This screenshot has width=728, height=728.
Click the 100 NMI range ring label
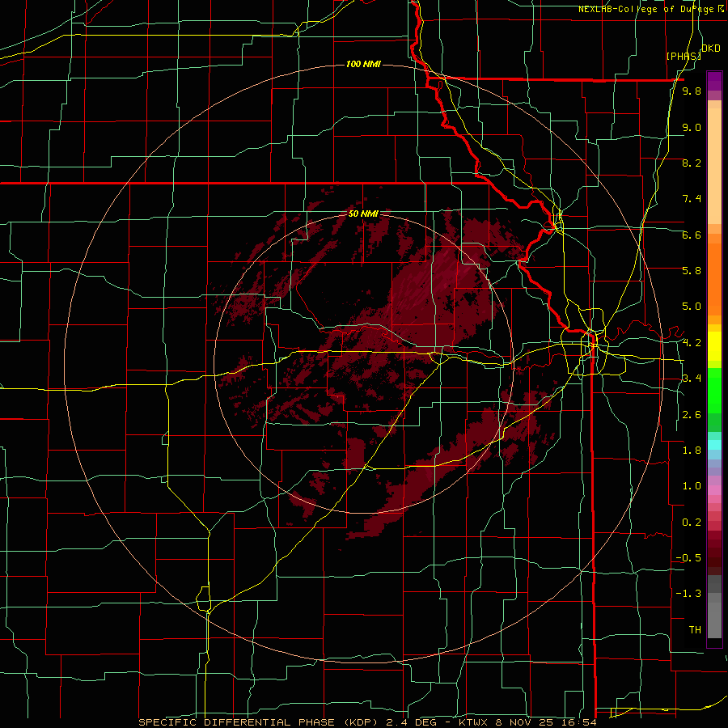click(363, 64)
